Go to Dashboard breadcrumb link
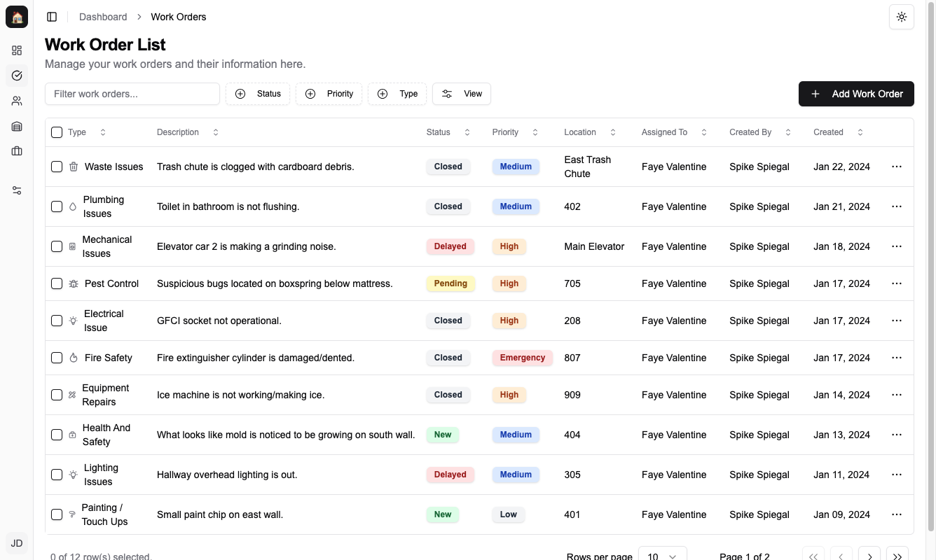This screenshot has width=936, height=560. pyautogui.click(x=103, y=17)
